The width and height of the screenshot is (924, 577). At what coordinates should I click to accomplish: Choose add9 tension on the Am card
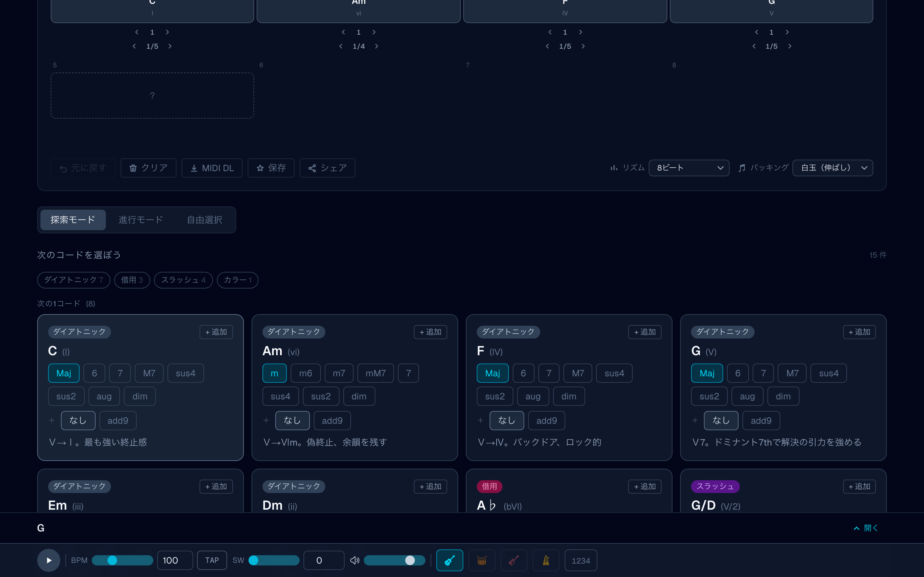click(x=332, y=421)
